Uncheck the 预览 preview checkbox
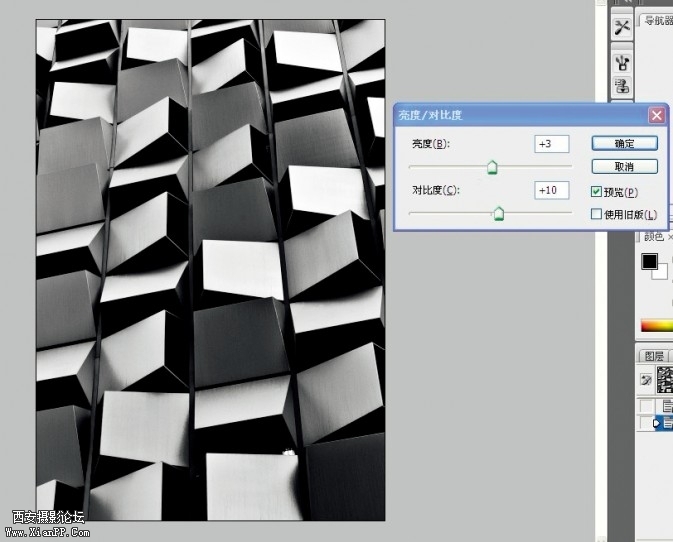 point(597,192)
